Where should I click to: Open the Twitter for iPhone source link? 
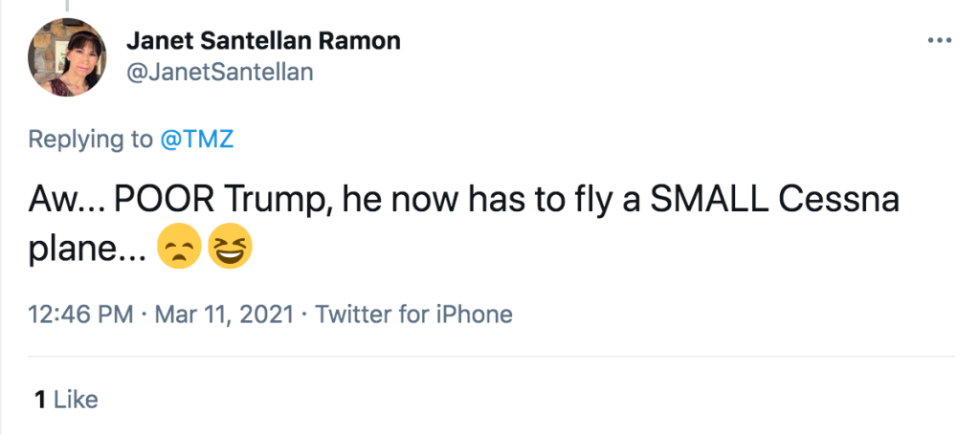point(413,314)
